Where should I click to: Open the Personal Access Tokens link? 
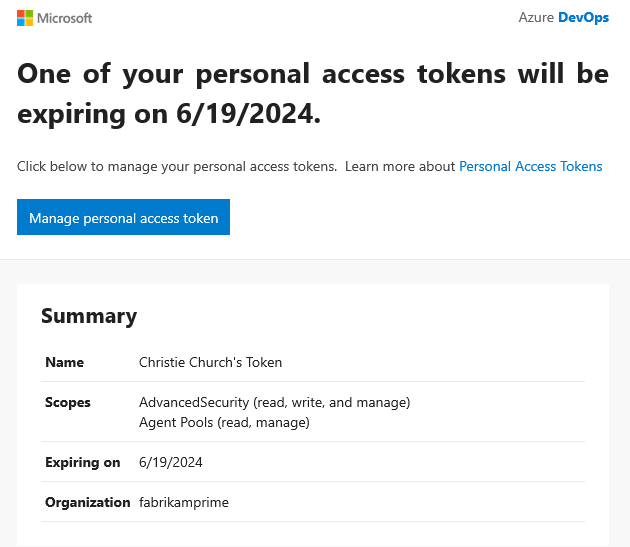tap(530, 166)
